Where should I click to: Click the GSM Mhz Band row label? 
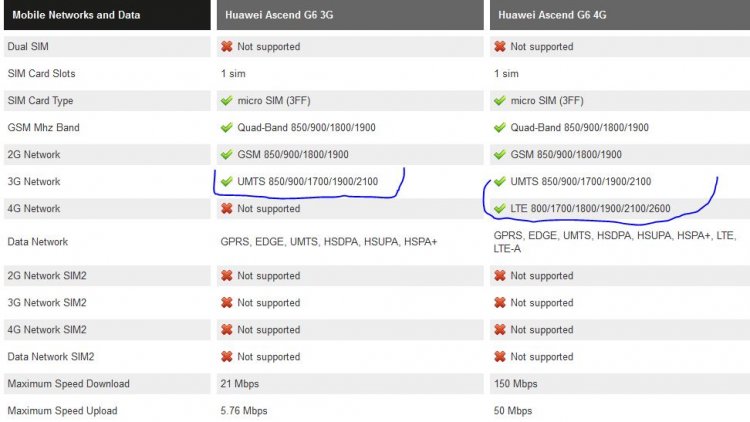tap(44, 127)
